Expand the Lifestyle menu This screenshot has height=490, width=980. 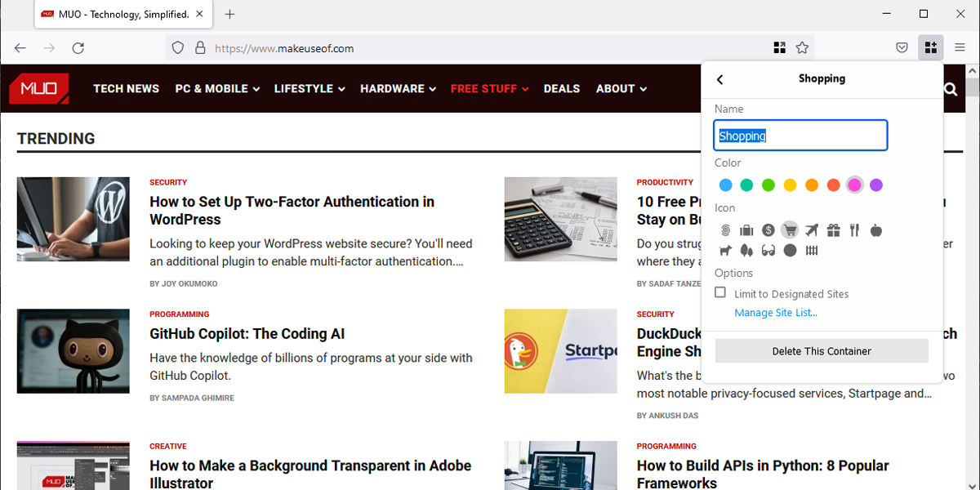[x=310, y=88]
